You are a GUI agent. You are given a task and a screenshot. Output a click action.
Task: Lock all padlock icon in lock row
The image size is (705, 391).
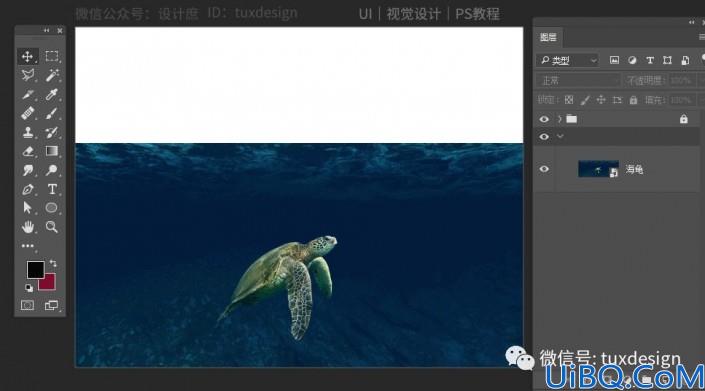pyautogui.click(x=633, y=100)
